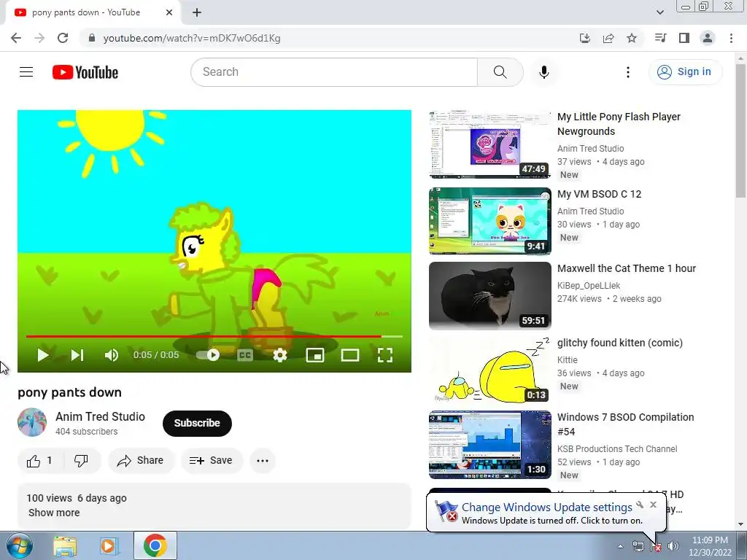Viewport: 747px width, 560px height.
Task: Bookmark this page with star icon
Action: [632, 38]
